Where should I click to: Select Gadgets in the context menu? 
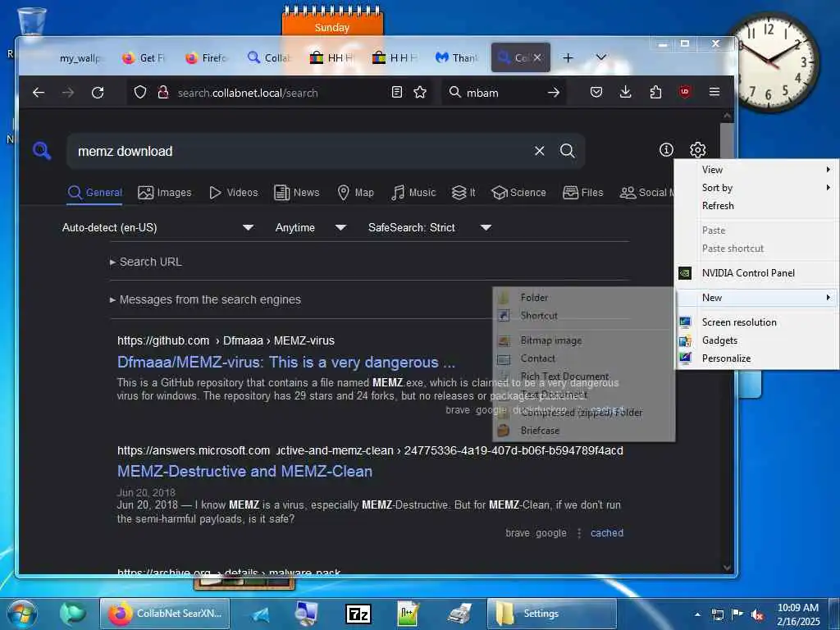757,340
